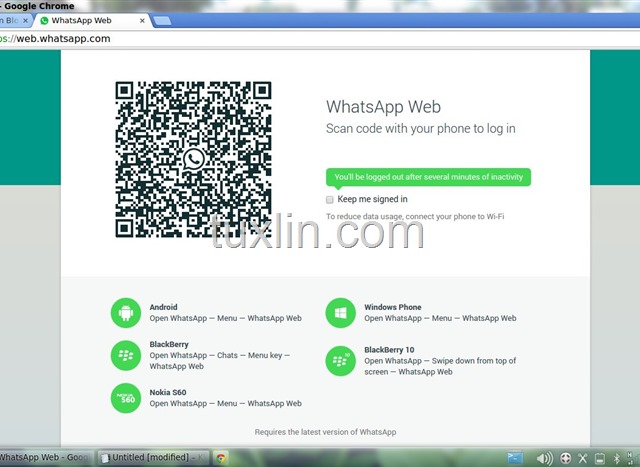Open the WhatsApp Web taskbar window entry
Viewport: 640px width, 467px height.
tap(47, 458)
